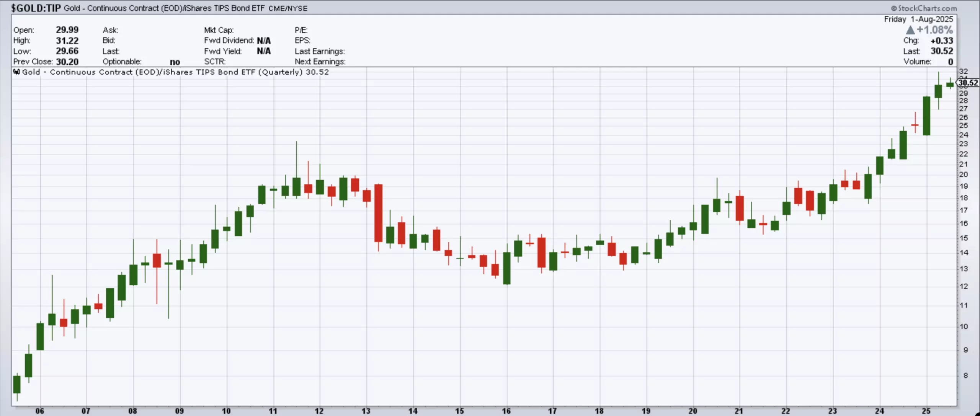
Task: Click the Prev Close value 30.20
Action: [67, 62]
